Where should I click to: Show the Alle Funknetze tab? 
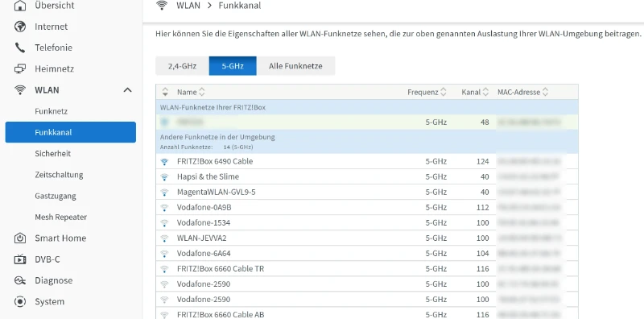coord(295,66)
